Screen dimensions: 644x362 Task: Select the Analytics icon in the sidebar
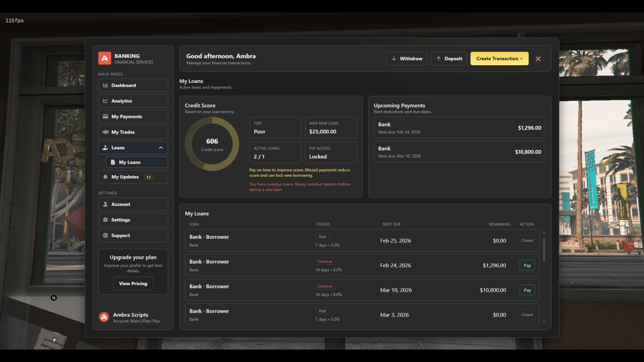click(x=105, y=101)
